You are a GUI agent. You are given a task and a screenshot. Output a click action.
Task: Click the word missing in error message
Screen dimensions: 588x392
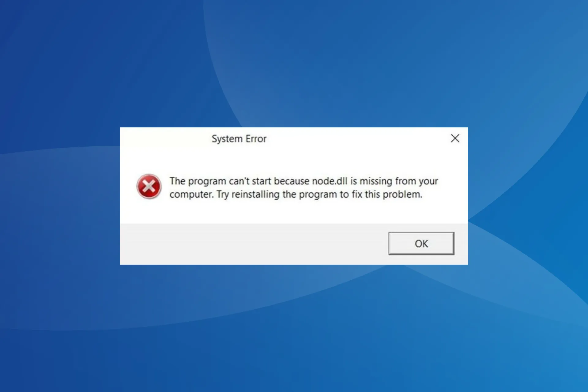[376, 181]
